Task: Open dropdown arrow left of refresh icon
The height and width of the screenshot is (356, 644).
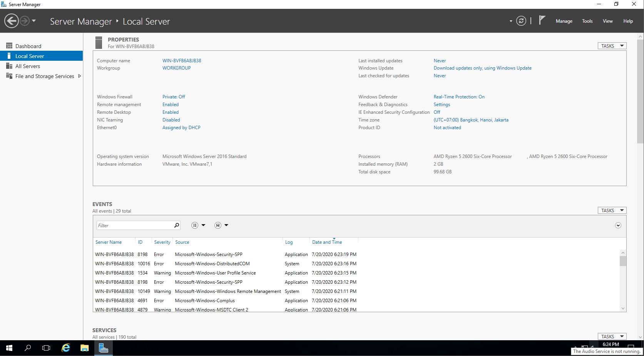Action: (x=511, y=21)
